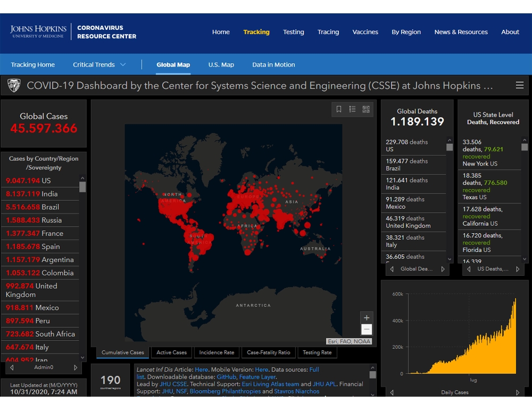Switch map to Active Cases tab
The image size is (532, 410).
[x=171, y=352]
